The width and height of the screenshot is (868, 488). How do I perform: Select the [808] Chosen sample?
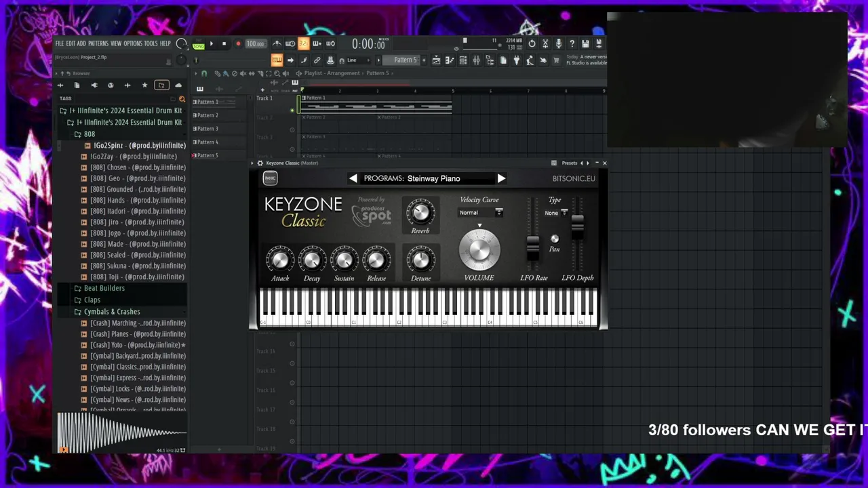(133, 167)
